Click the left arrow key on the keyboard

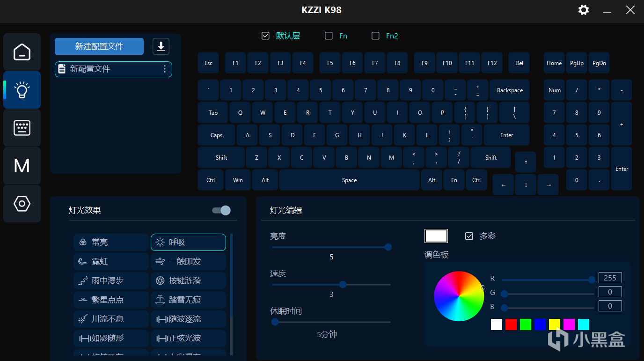(x=504, y=184)
